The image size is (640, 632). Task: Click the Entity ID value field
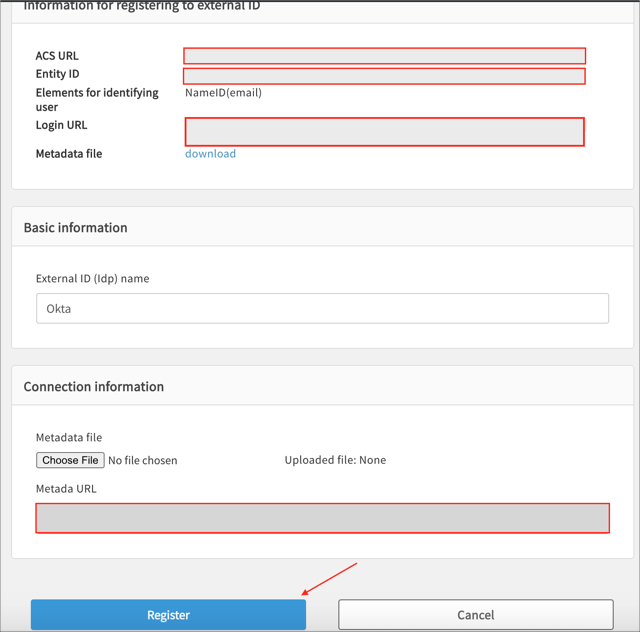click(384, 76)
